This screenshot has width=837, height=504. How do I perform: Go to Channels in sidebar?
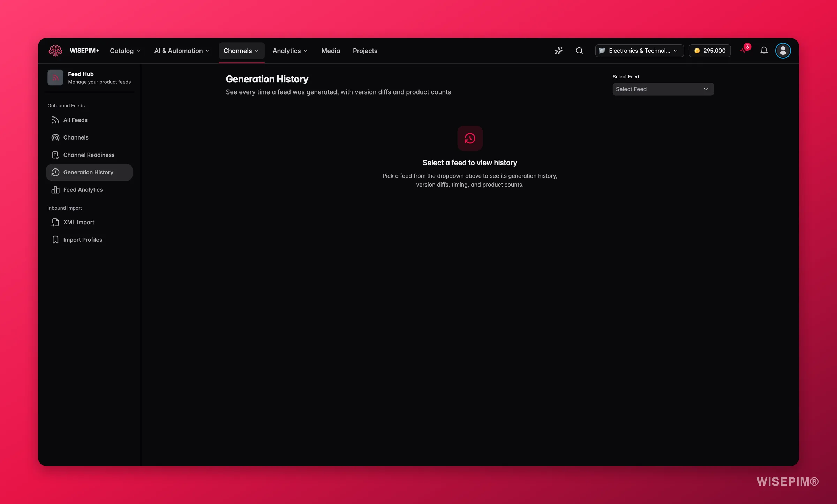(x=89, y=137)
